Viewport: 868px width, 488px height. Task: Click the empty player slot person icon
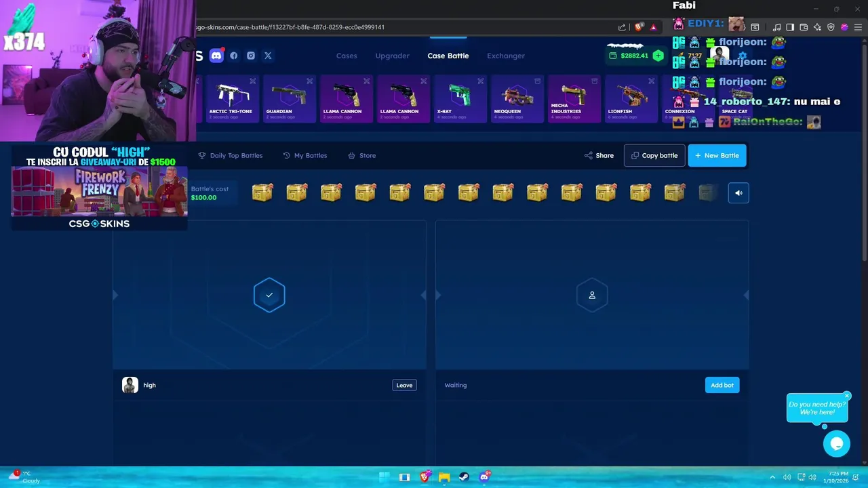(x=592, y=295)
